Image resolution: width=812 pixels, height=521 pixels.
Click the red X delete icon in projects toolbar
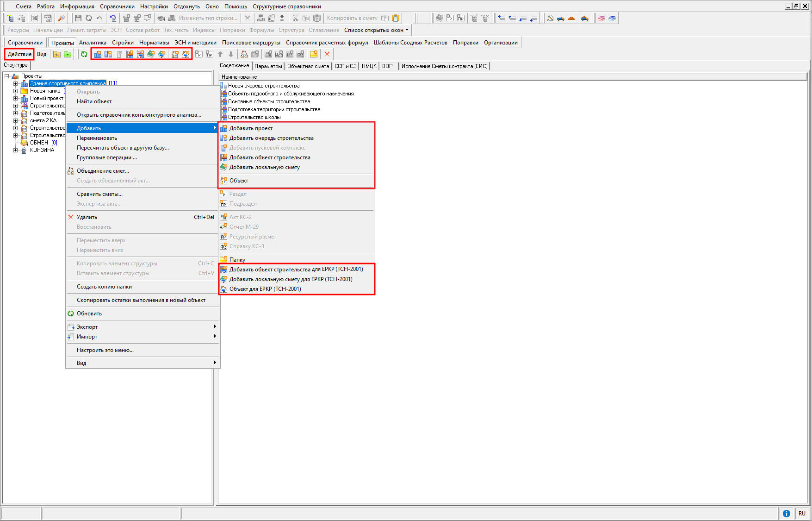pyautogui.click(x=327, y=54)
